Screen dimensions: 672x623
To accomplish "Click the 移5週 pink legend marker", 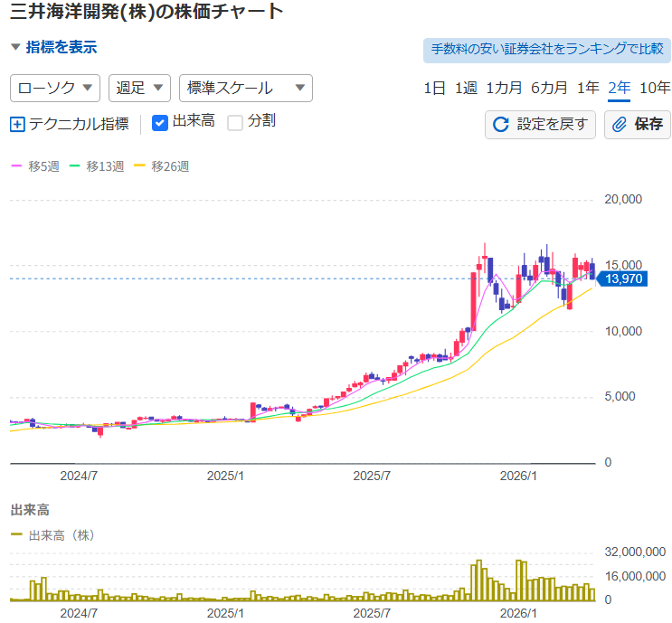I will [16, 166].
